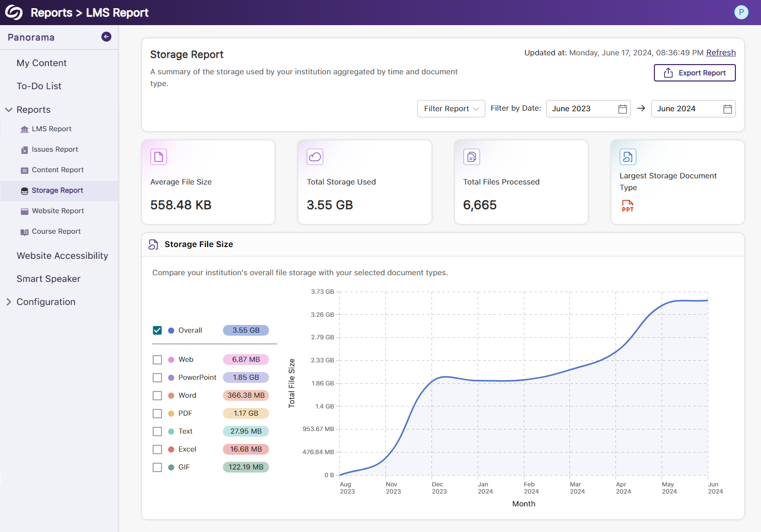The height and width of the screenshot is (532, 761).
Task: Click the PPT file type icon
Action: (627, 206)
